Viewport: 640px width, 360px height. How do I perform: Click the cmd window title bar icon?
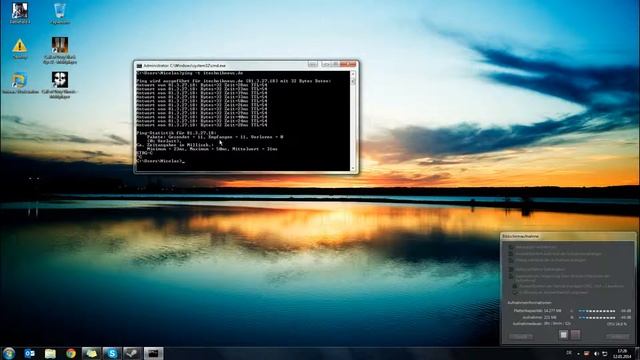pos(139,65)
